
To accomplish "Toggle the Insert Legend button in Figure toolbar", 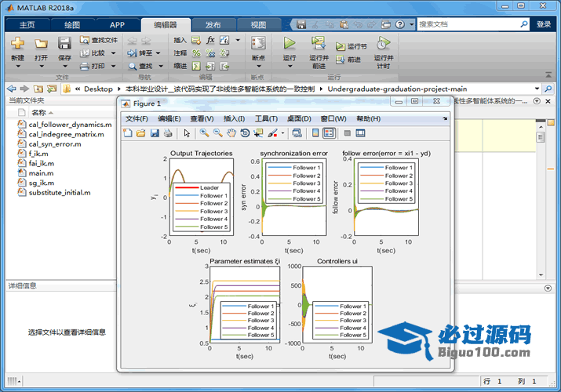I will click(329, 133).
